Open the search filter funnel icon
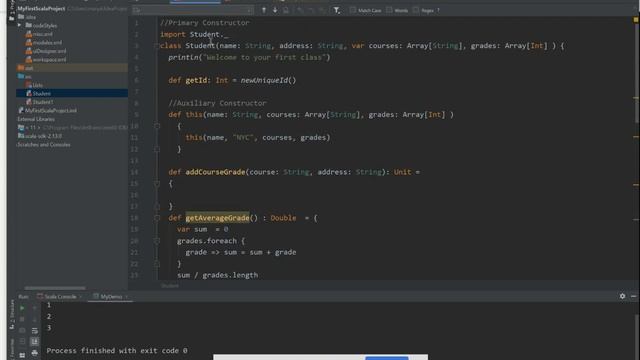This screenshot has width=640, height=360. pyautogui.click(x=336, y=10)
